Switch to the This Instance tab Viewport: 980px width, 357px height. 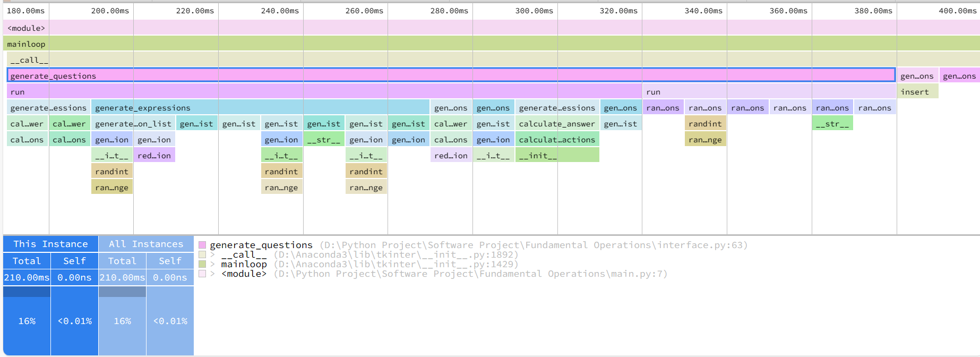click(x=50, y=244)
